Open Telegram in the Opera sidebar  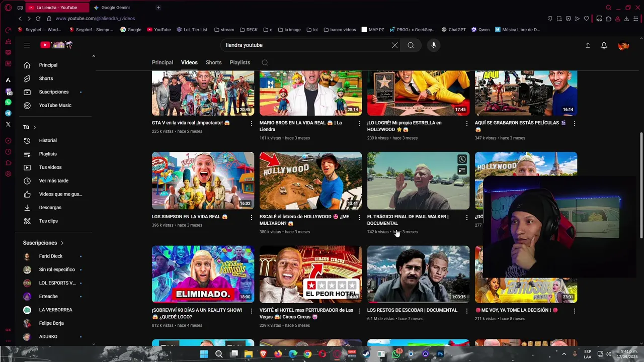(x=8, y=113)
